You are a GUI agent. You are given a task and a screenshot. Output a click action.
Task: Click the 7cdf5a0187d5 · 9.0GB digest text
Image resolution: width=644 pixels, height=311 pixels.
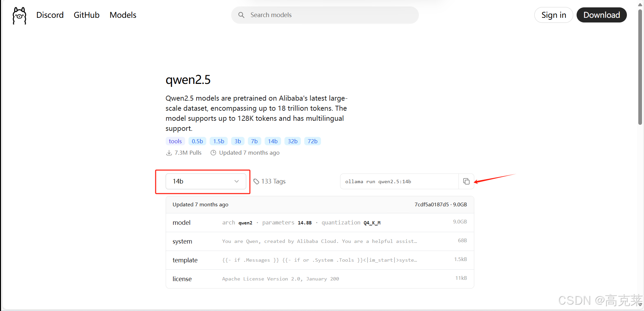click(x=441, y=205)
